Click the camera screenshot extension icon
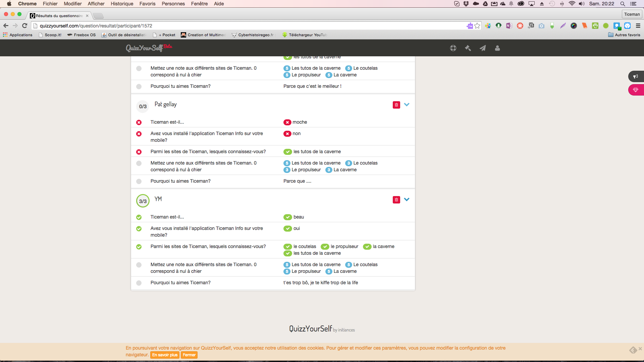644x362 pixels. (541, 26)
